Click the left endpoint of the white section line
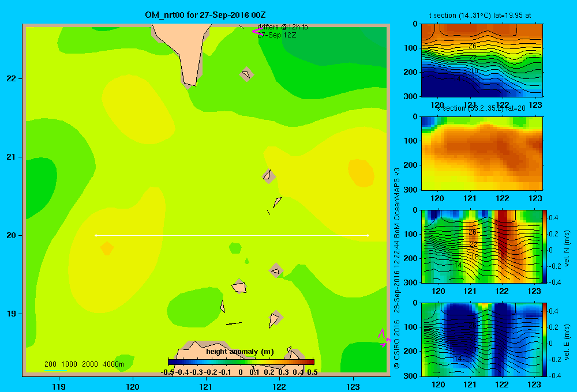 click(96, 235)
